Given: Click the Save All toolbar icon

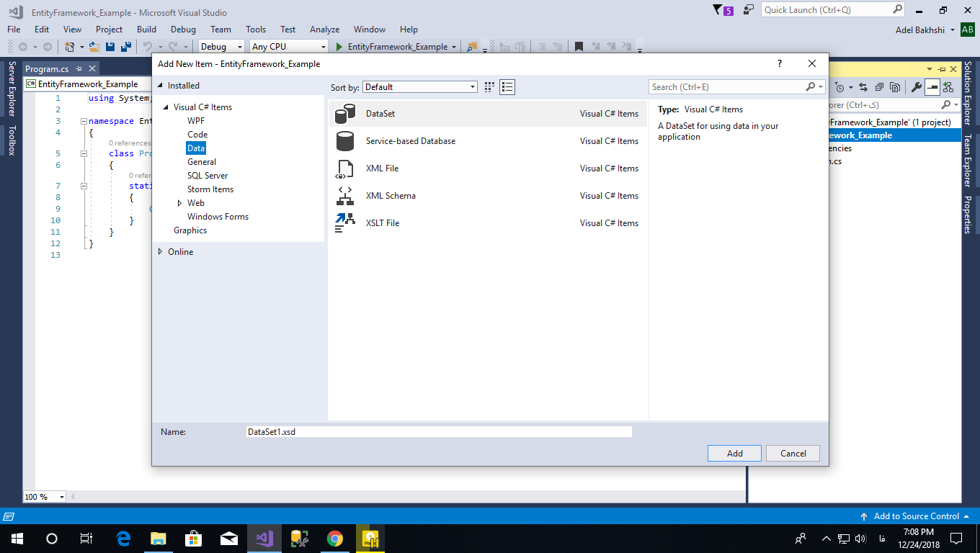Looking at the screenshot, I should (126, 46).
